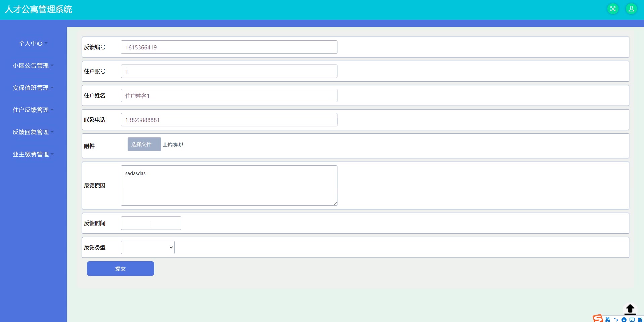The height and width of the screenshot is (322, 644).
Task: Expand the 个人中心 menu
Action: point(33,43)
